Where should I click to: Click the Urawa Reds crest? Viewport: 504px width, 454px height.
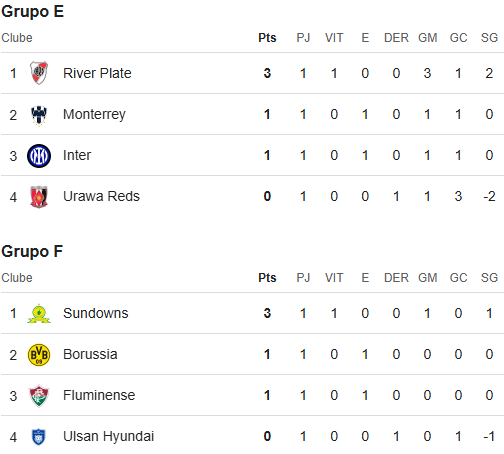point(39,197)
